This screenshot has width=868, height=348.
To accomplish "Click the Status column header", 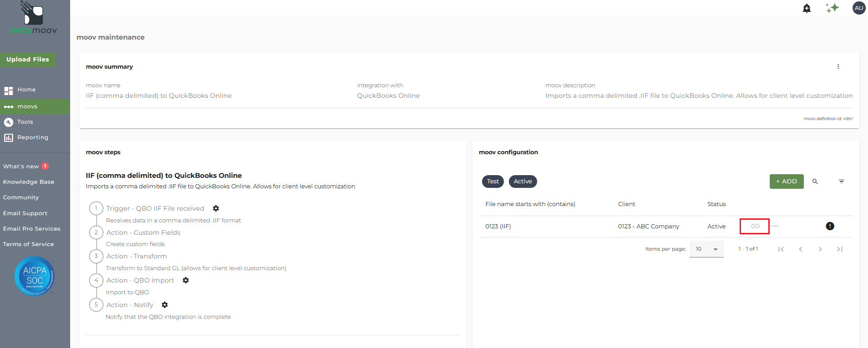I will click(x=716, y=204).
